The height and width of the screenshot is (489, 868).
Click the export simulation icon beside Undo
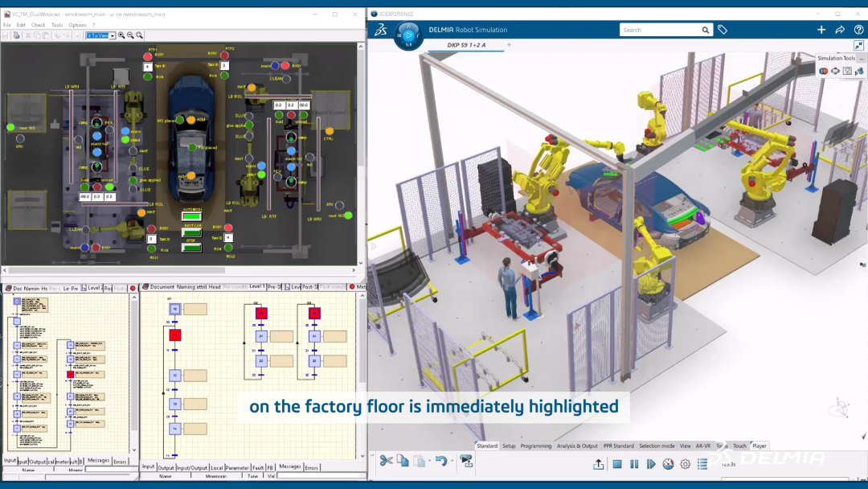coord(467,461)
